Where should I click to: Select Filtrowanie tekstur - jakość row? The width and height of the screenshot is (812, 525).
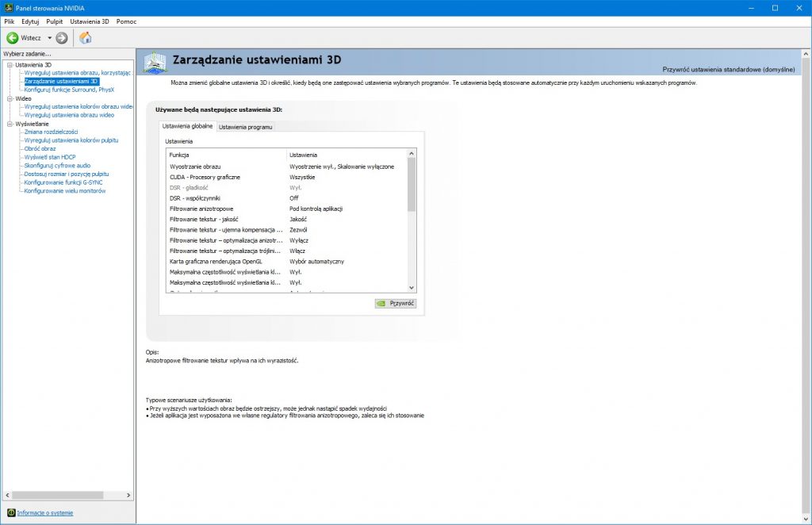click(286, 220)
